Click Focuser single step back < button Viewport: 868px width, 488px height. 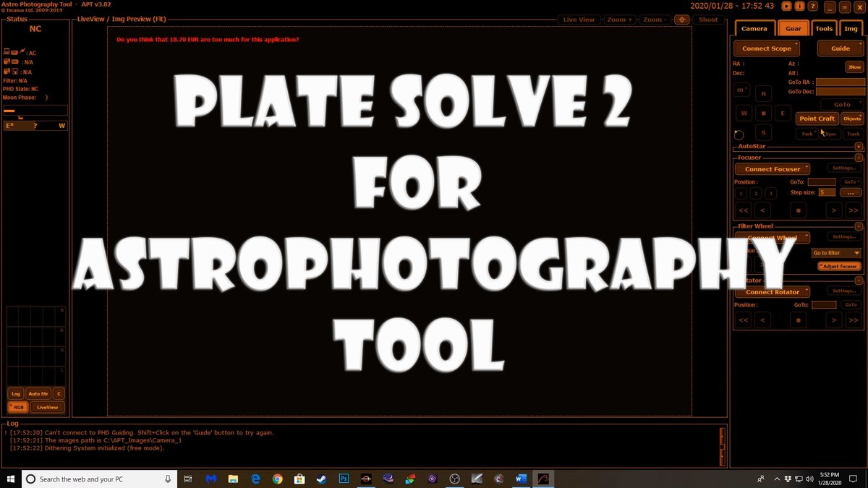(762, 210)
